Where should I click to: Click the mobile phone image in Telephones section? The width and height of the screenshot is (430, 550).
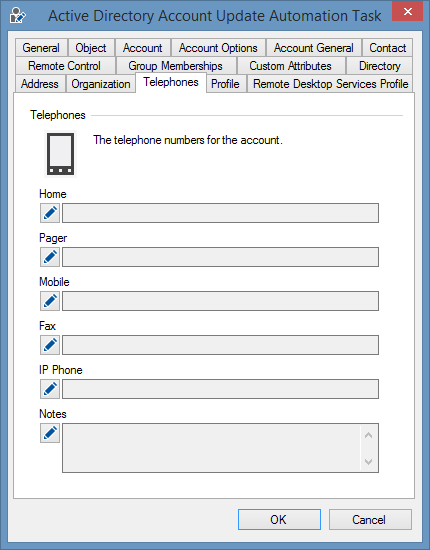pos(60,154)
